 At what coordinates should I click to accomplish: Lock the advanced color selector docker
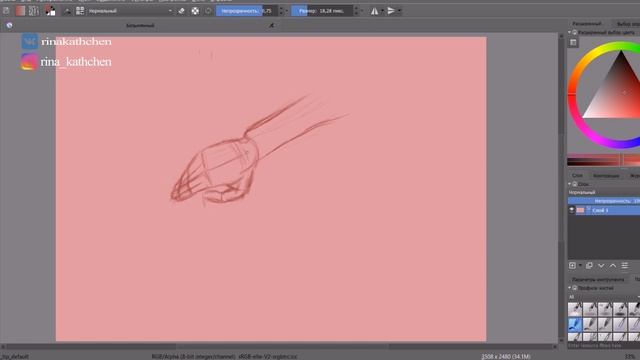click(575, 32)
